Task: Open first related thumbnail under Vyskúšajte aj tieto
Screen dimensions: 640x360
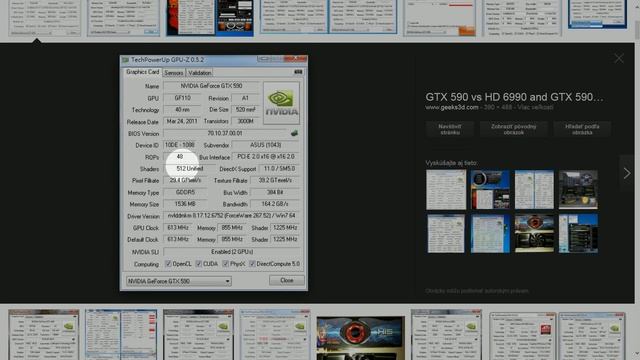Action: 446,190
